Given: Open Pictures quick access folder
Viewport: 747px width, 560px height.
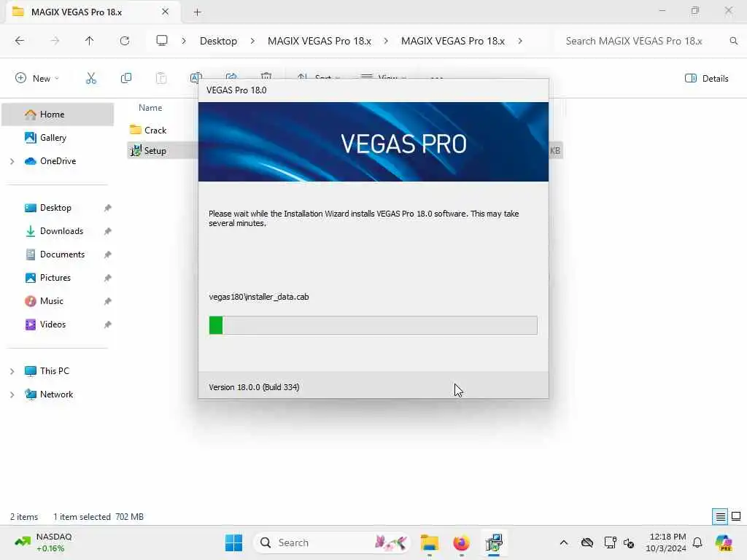Looking at the screenshot, I should (x=55, y=278).
